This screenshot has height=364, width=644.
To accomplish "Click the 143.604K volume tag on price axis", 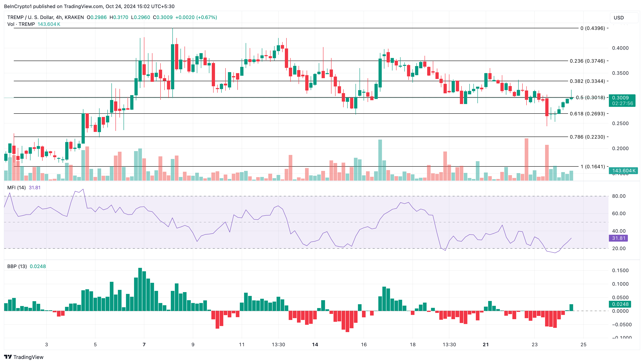I will coord(623,171).
